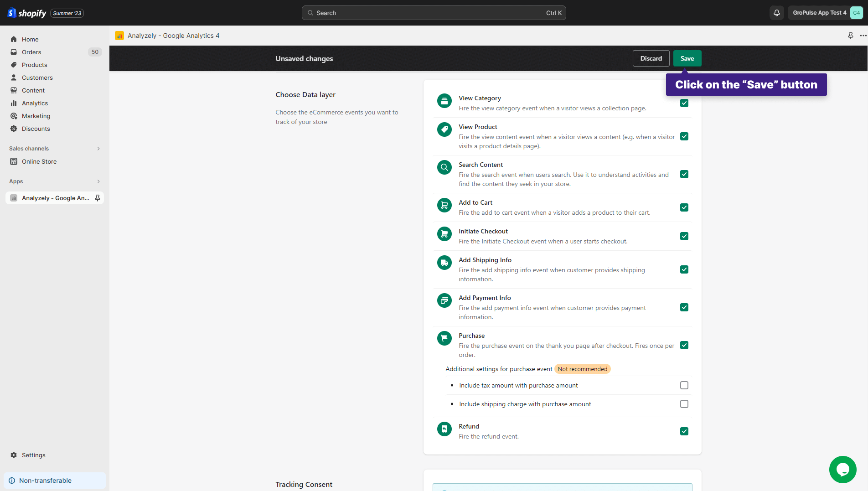The width and height of the screenshot is (868, 491).
Task: Enable include shipping charge with purchase
Action: coord(684,404)
